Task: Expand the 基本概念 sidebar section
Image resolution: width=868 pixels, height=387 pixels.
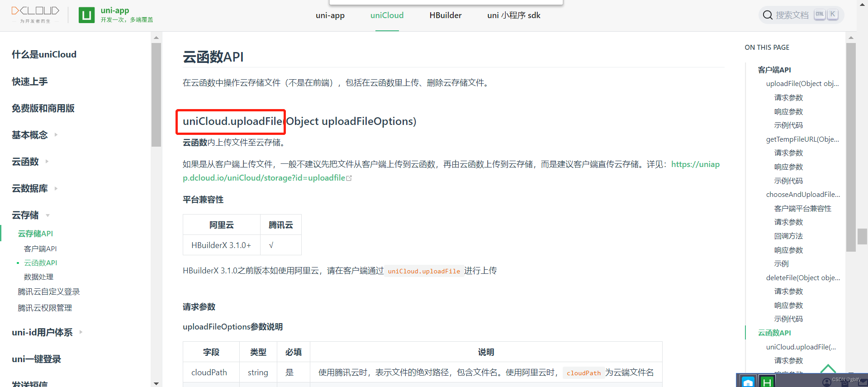Action: coord(35,135)
